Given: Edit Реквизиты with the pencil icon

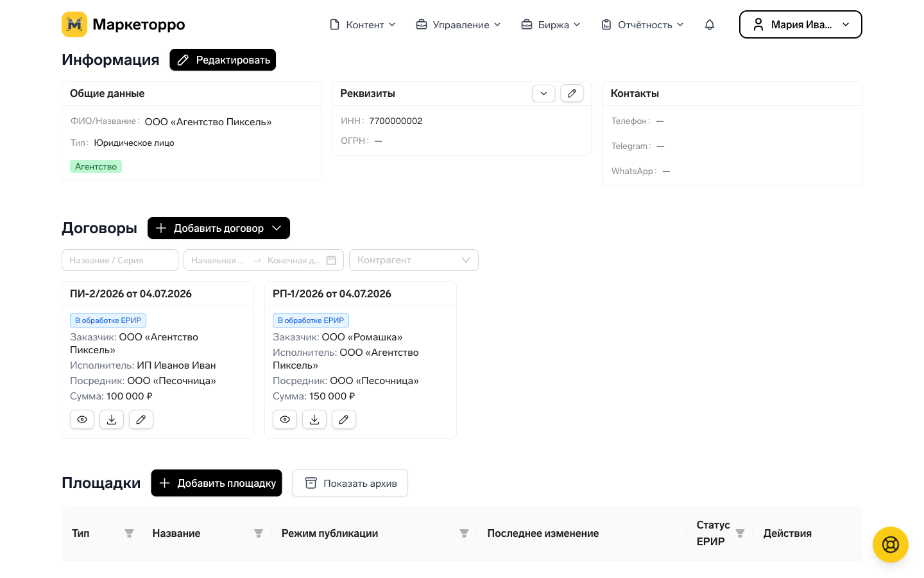Looking at the screenshot, I should [572, 93].
